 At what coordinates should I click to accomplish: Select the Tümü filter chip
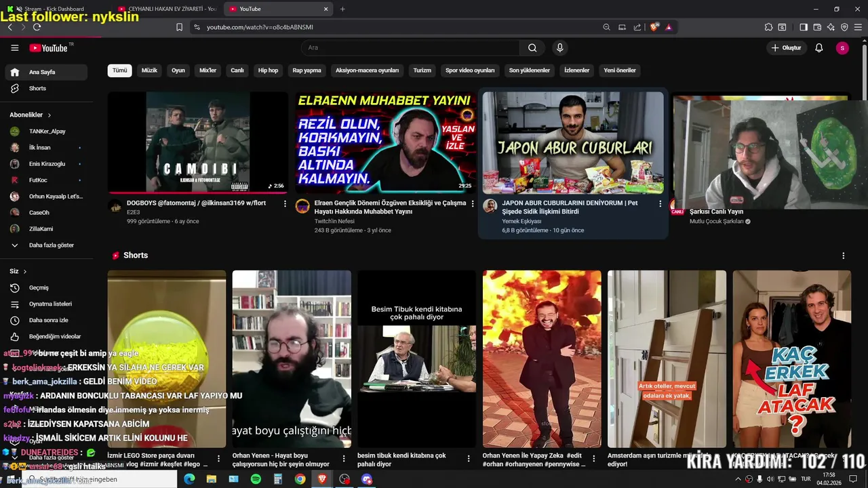click(119, 70)
